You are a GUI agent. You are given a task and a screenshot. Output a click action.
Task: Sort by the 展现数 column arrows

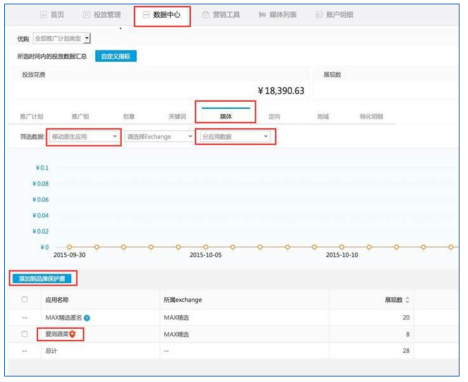407,300
